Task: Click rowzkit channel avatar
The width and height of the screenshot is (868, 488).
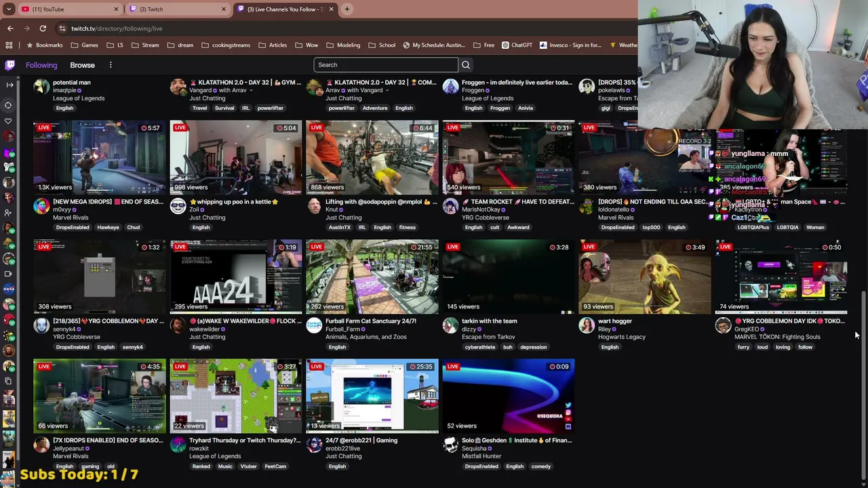Action: click(178, 445)
